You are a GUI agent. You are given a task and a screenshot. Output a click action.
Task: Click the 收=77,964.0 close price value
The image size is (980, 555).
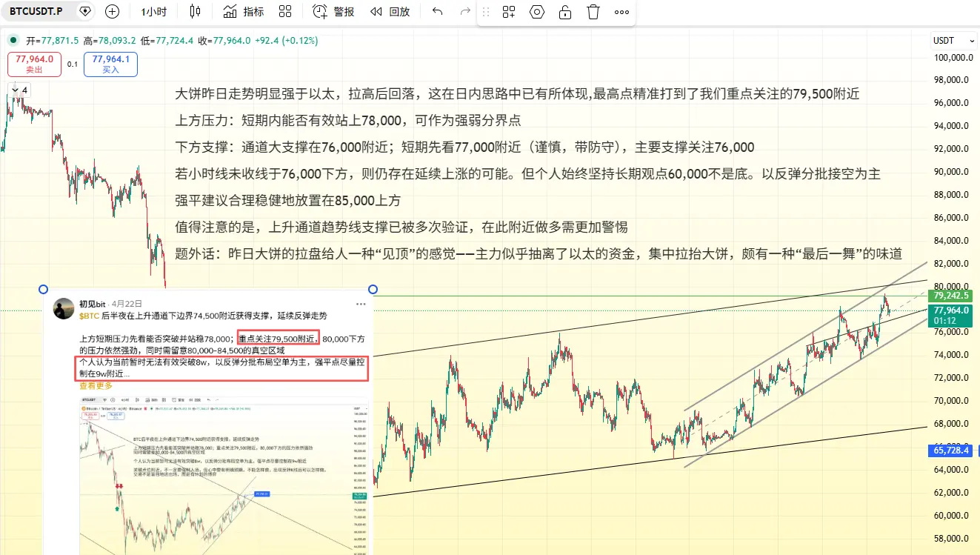[224, 41]
